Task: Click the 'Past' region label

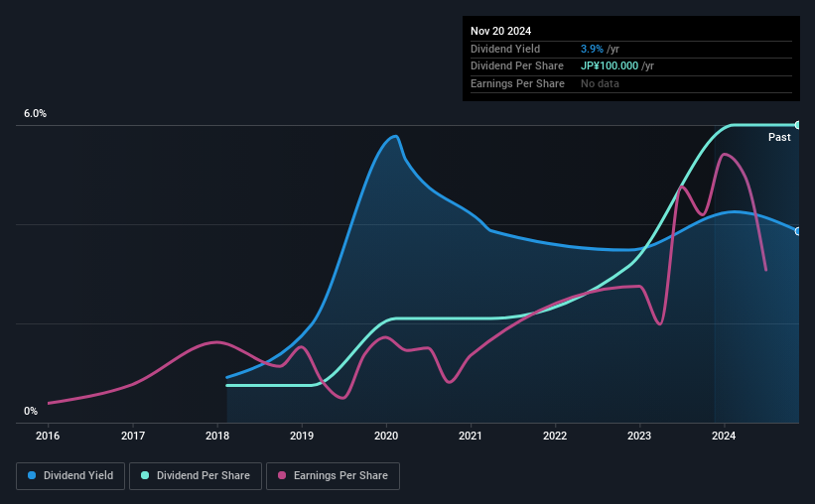Action: pos(779,137)
